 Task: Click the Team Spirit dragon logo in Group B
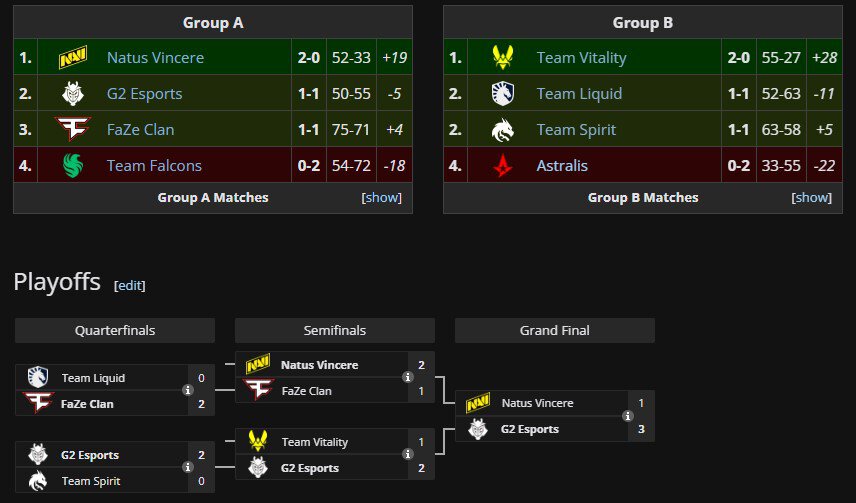click(502, 130)
